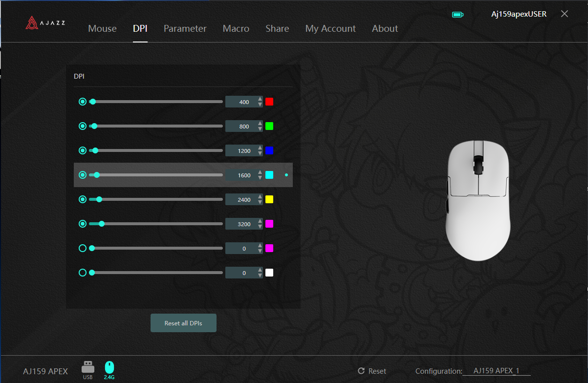This screenshot has width=588, height=383.
Task: Click the Reset all DPIs button
Action: click(183, 323)
